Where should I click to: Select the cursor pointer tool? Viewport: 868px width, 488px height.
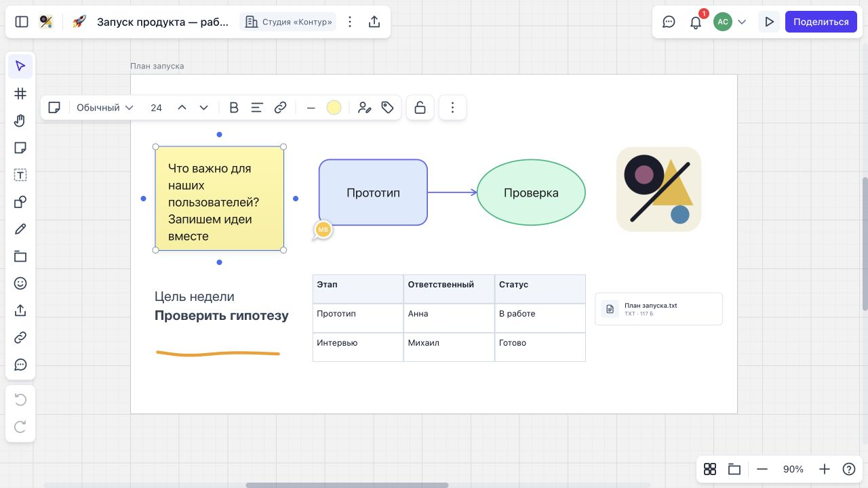coord(20,66)
